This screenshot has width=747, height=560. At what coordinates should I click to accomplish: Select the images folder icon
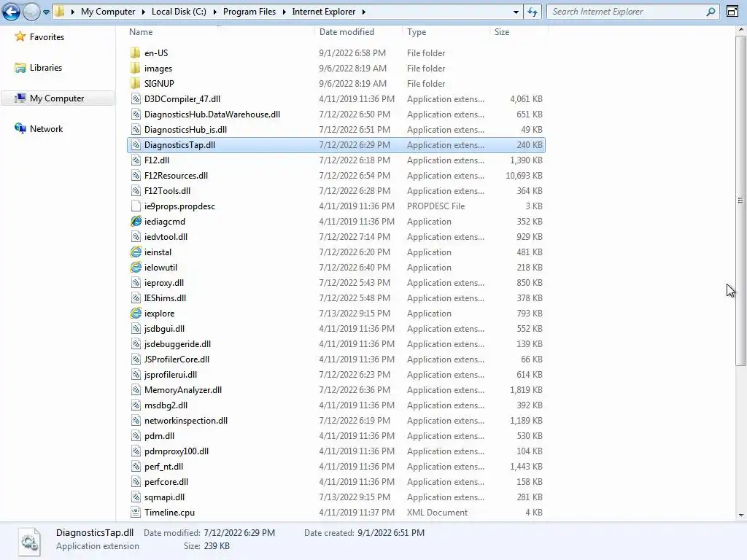(135, 68)
